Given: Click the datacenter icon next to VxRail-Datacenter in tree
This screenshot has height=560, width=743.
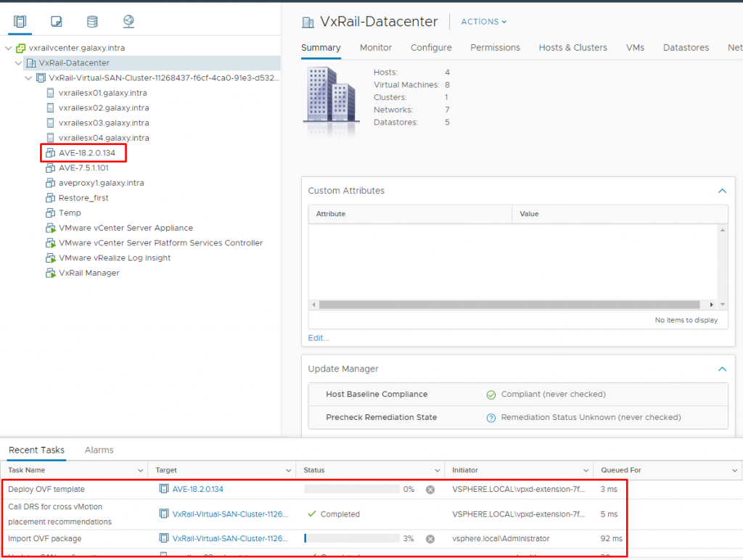Looking at the screenshot, I should tap(31, 63).
